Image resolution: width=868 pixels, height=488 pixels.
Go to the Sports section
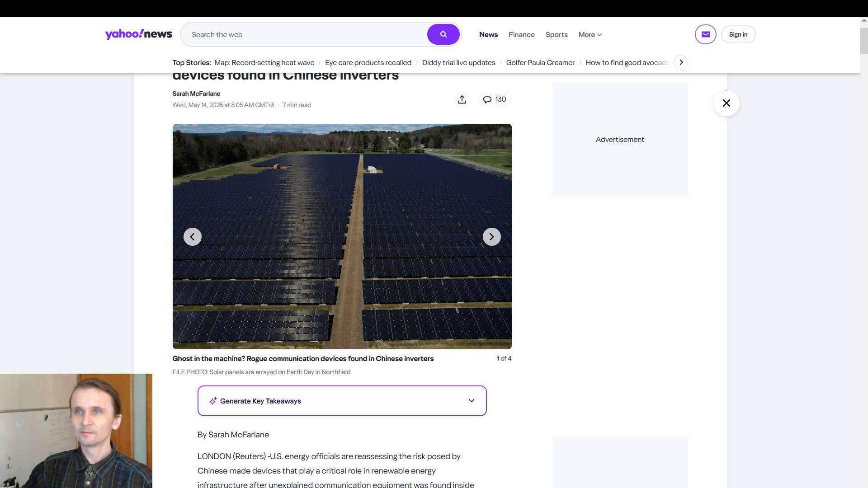556,34
